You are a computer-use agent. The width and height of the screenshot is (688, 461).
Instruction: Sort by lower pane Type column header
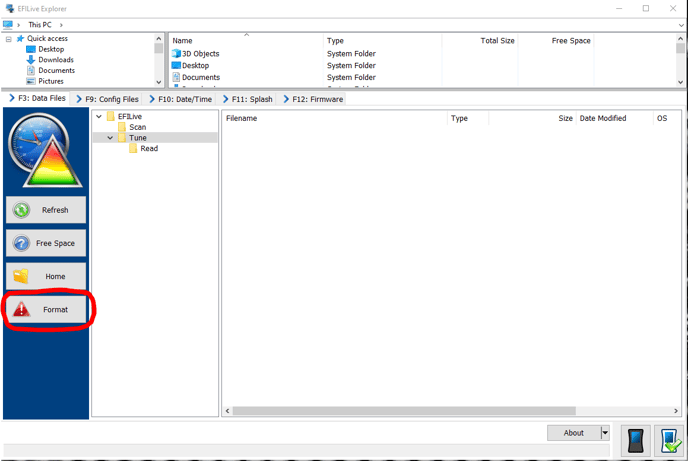click(468, 118)
